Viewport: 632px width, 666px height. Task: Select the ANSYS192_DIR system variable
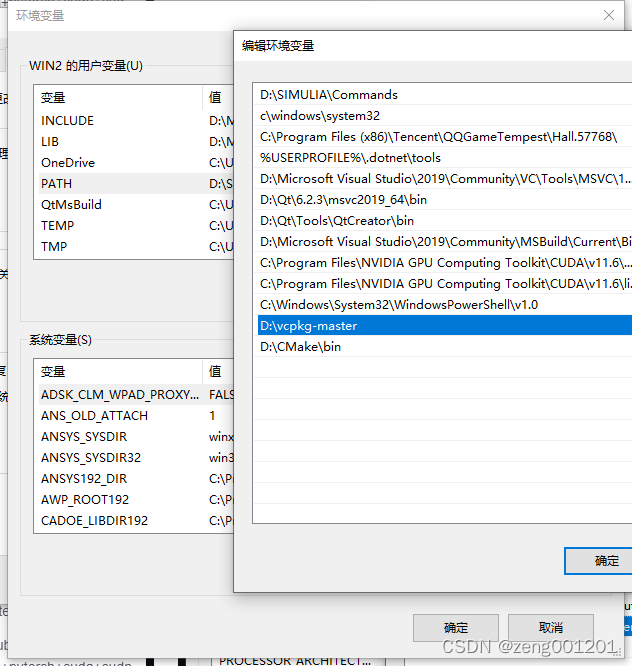point(136,479)
